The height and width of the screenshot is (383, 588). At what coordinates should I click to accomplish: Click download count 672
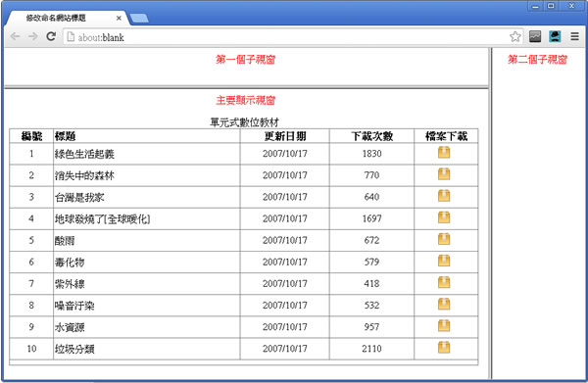point(371,240)
